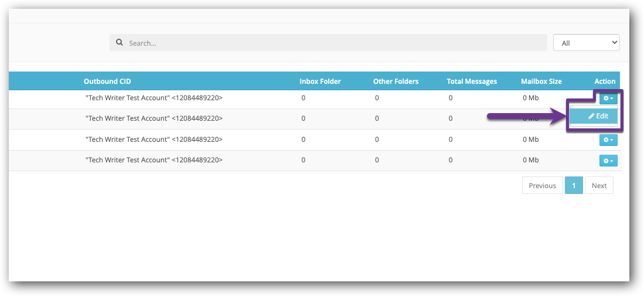Go to the Next page
644x296 pixels.
[x=599, y=186]
